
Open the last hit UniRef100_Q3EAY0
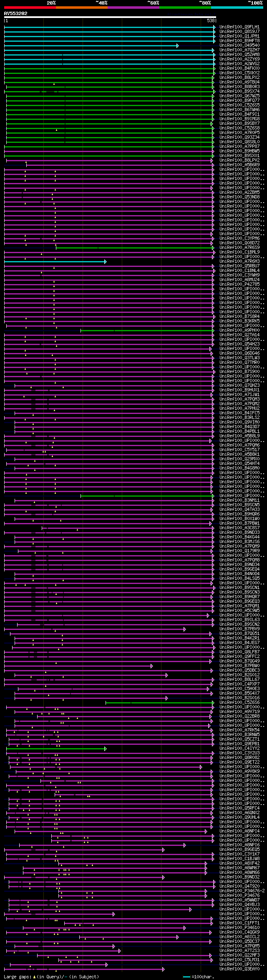pos(239,969)
